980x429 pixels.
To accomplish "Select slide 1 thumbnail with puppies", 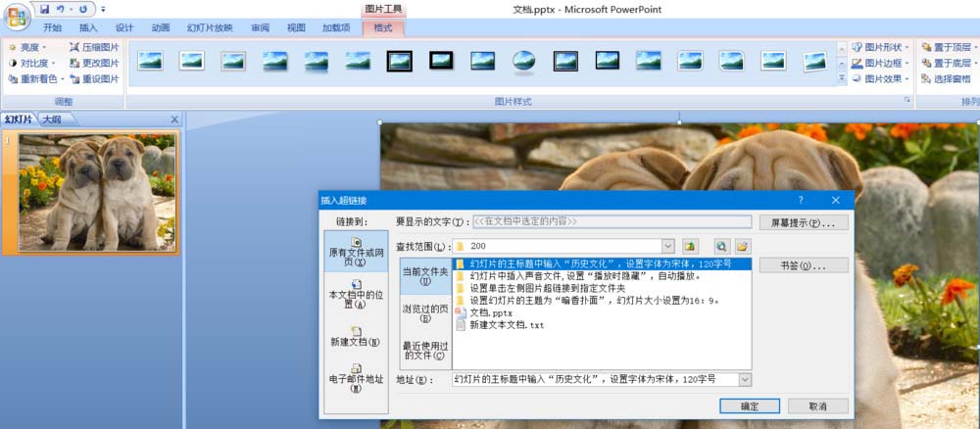I will click(96, 192).
